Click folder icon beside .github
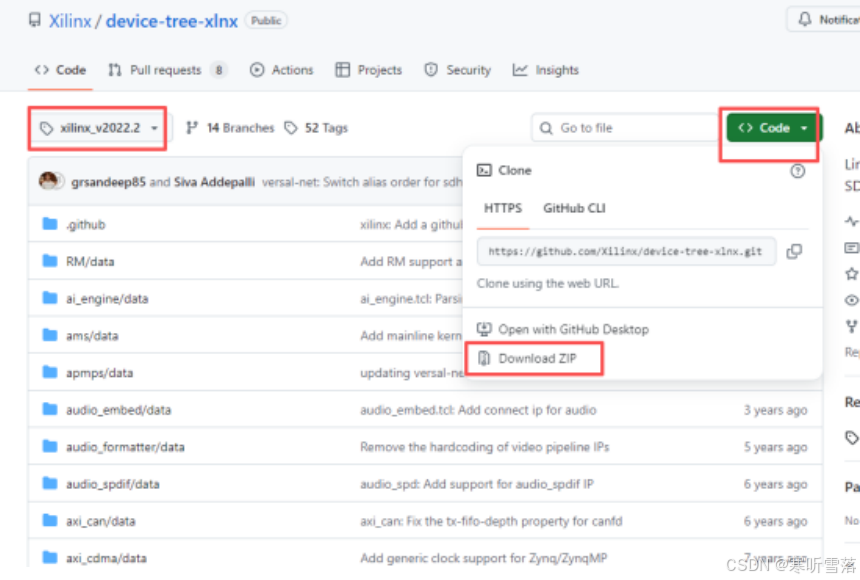 coord(50,224)
